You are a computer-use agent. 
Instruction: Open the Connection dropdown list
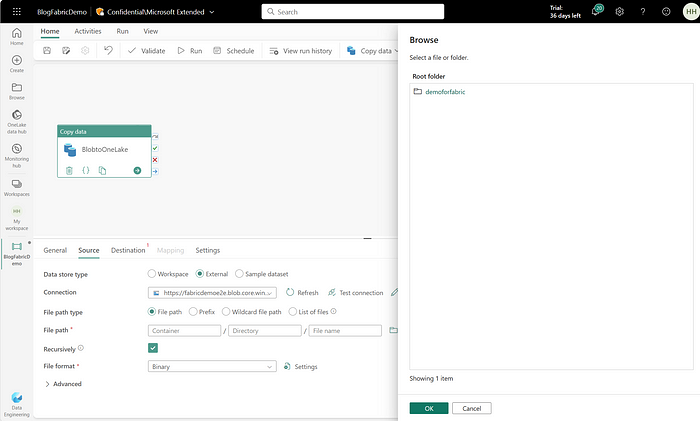click(212, 293)
